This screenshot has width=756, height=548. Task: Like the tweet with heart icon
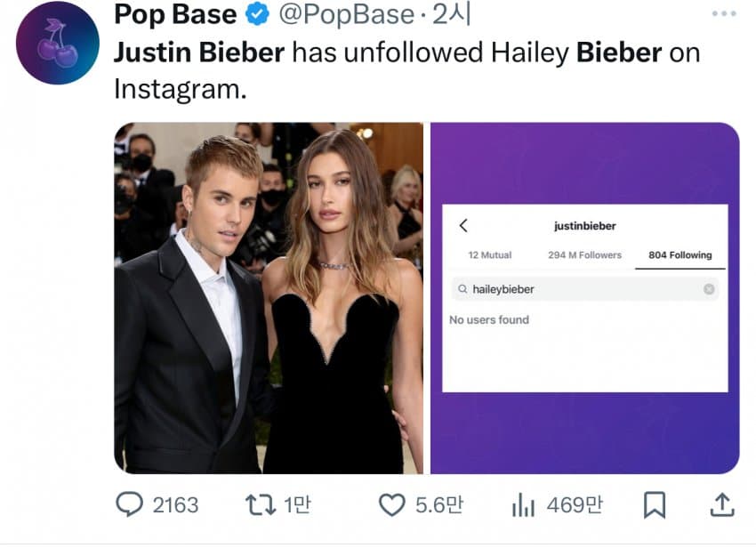[392, 505]
